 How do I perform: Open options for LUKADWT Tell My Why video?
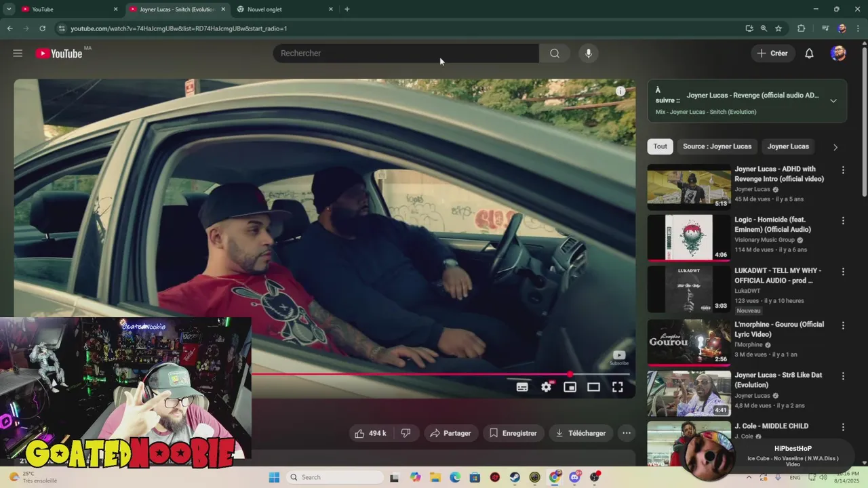click(843, 272)
